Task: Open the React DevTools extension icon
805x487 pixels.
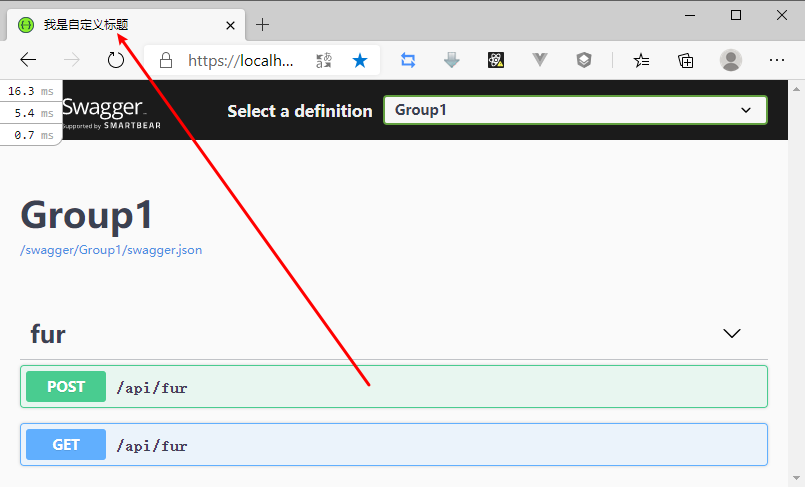Action: pos(496,60)
